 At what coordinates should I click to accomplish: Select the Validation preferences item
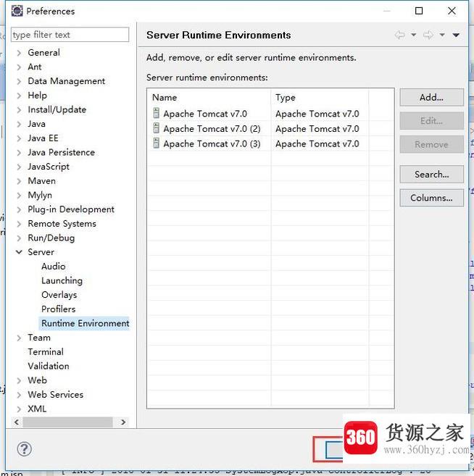(x=49, y=366)
